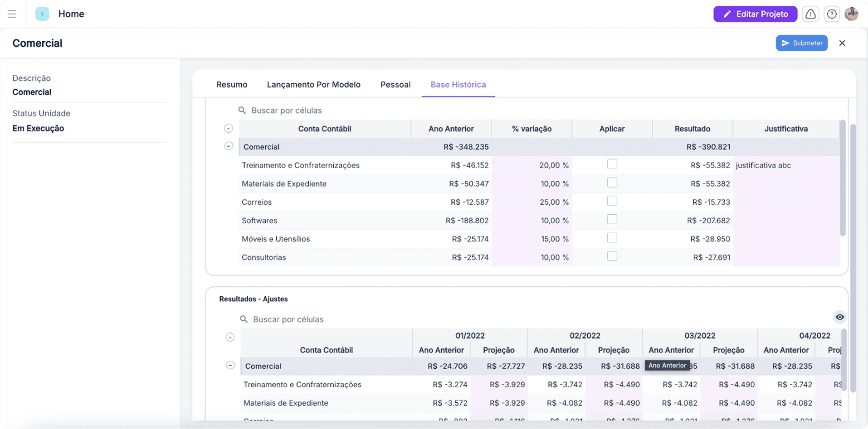Collapse Comercial group in Resultados table
The height and width of the screenshot is (429, 868).
click(230, 366)
